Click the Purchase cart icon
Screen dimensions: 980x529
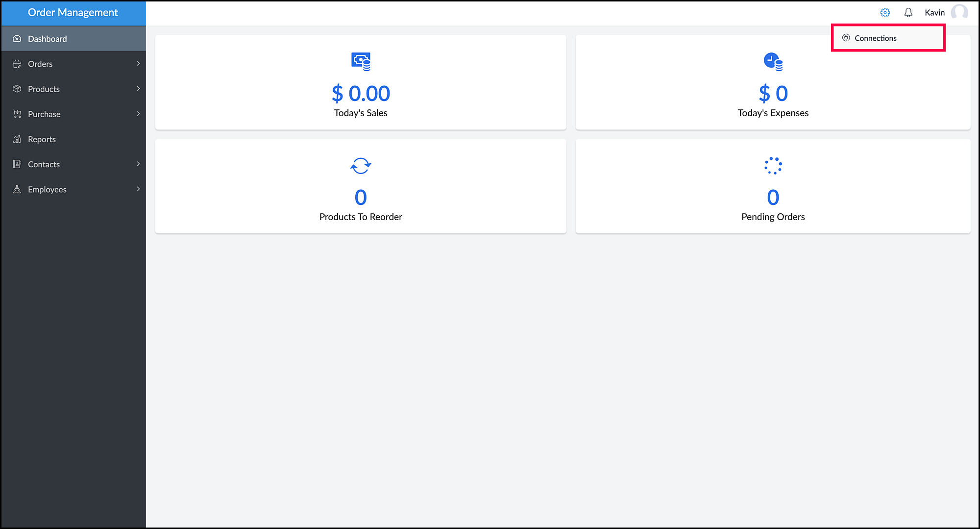[17, 114]
